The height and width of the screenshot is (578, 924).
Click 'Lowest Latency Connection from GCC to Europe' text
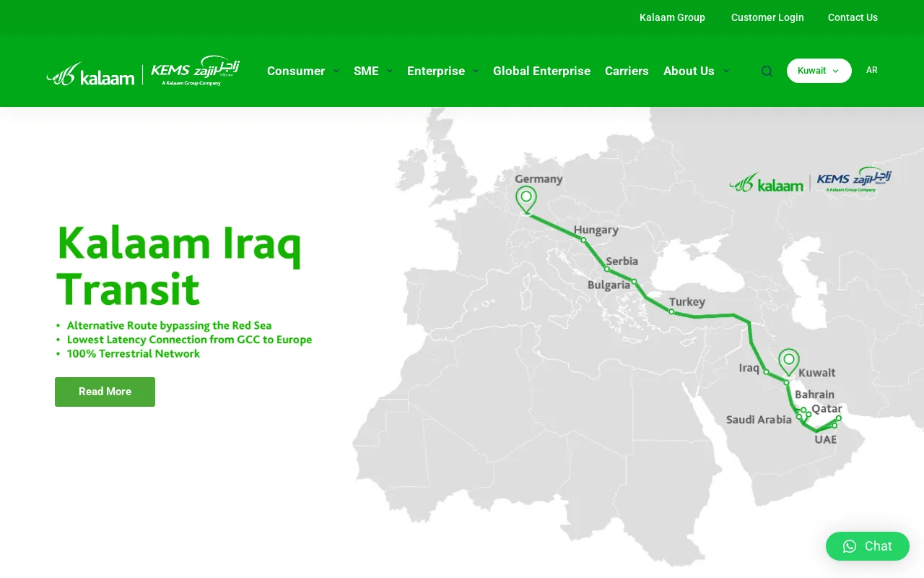189,340
